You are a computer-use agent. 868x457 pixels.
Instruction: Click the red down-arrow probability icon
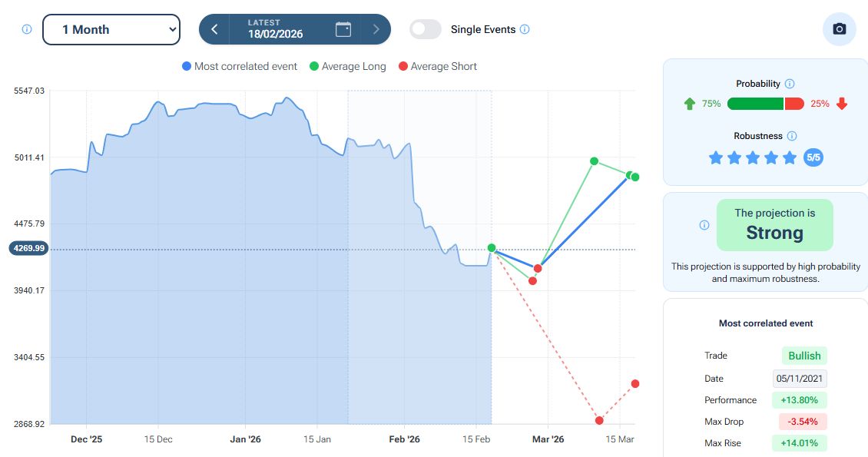842,104
